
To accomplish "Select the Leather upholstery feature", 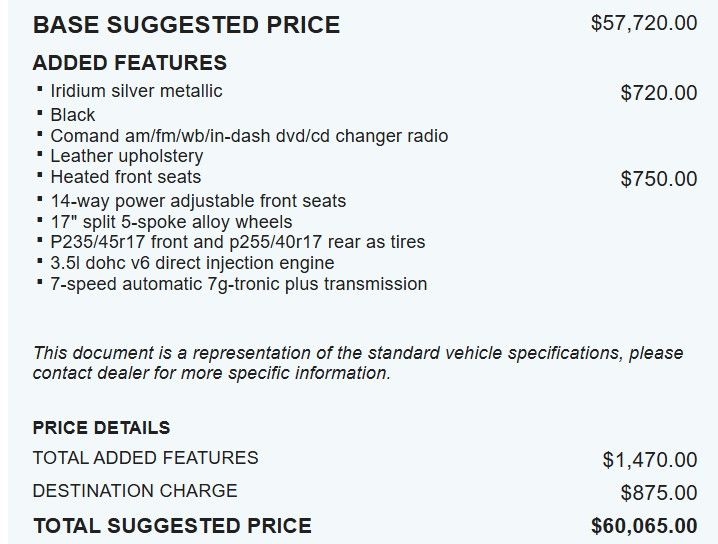I will point(126,156).
